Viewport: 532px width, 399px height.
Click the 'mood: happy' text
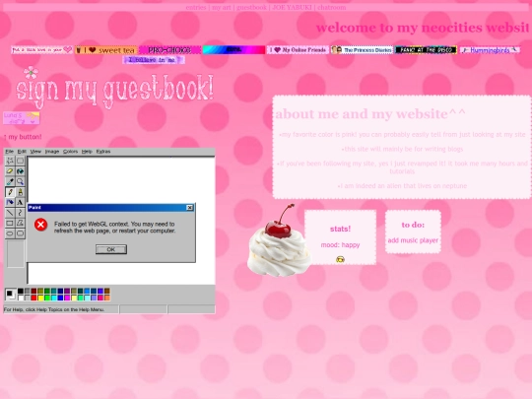(x=340, y=244)
